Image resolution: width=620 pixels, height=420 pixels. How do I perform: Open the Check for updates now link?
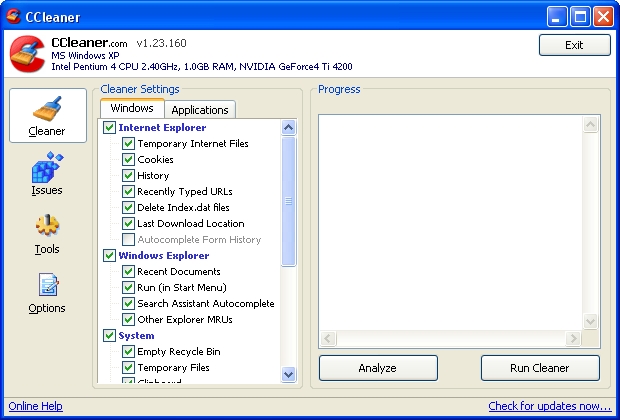click(x=549, y=406)
